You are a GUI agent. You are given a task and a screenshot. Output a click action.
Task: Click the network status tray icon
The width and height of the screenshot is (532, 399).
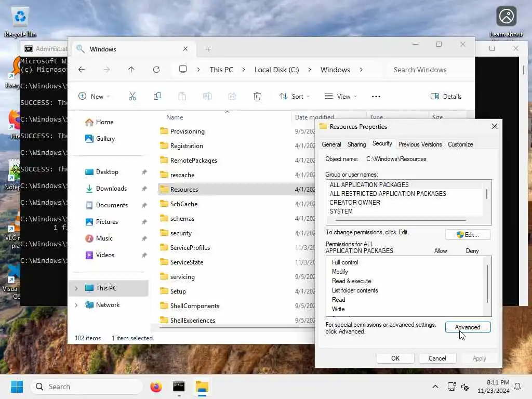coord(451,387)
